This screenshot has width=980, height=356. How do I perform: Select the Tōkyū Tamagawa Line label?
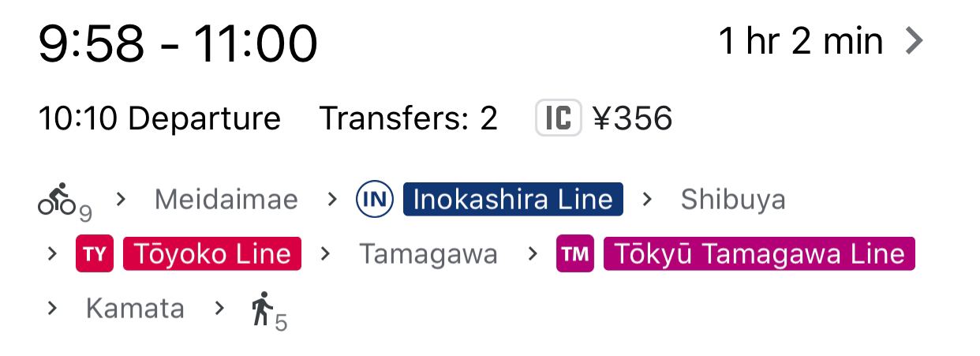pos(758,254)
